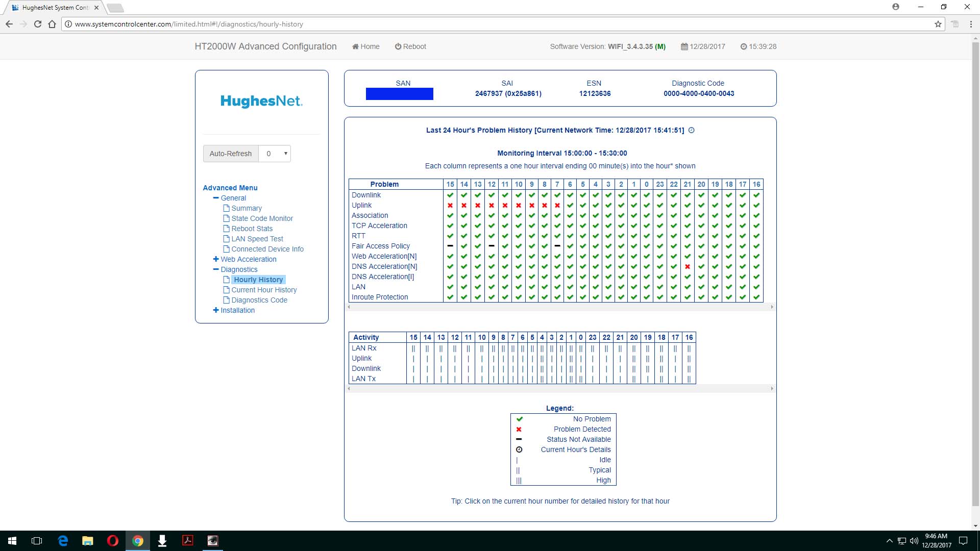Open Task View on taskbar
The width and height of the screenshot is (980, 551).
point(37,541)
